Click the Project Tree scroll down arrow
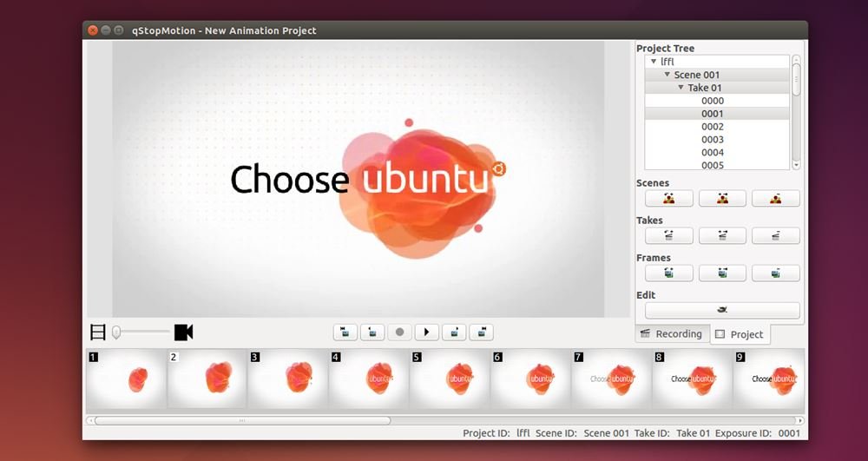This screenshot has width=868, height=461. click(x=796, y=165)
